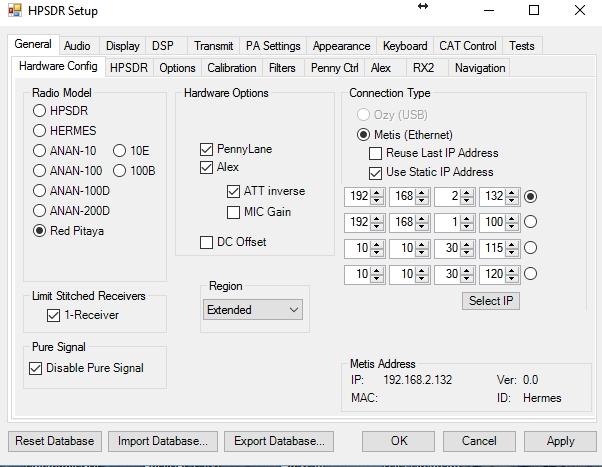Screen dimensions: 602x467
Task: Click the HPSDR Setup window icon
Action: pos(15,10)
